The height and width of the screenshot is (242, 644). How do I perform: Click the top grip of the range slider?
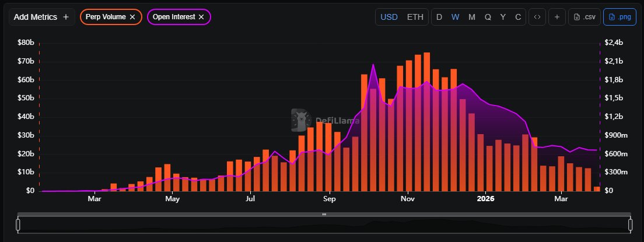(324, 214)
